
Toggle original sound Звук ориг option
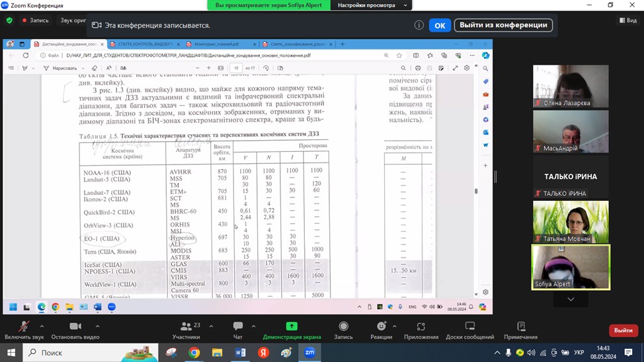pyautogui.click(x=73, y=20)
